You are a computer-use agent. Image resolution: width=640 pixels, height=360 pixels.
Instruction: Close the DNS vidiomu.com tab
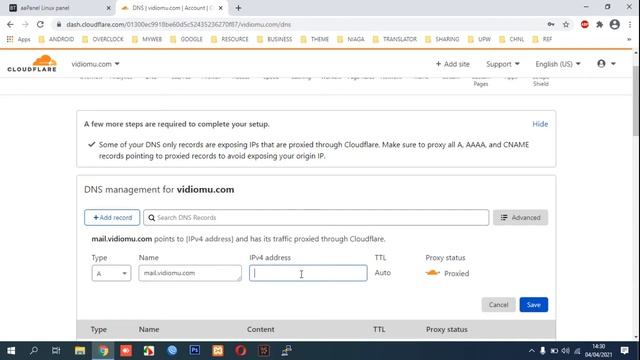pyautogui.click(x=220, y=8)
